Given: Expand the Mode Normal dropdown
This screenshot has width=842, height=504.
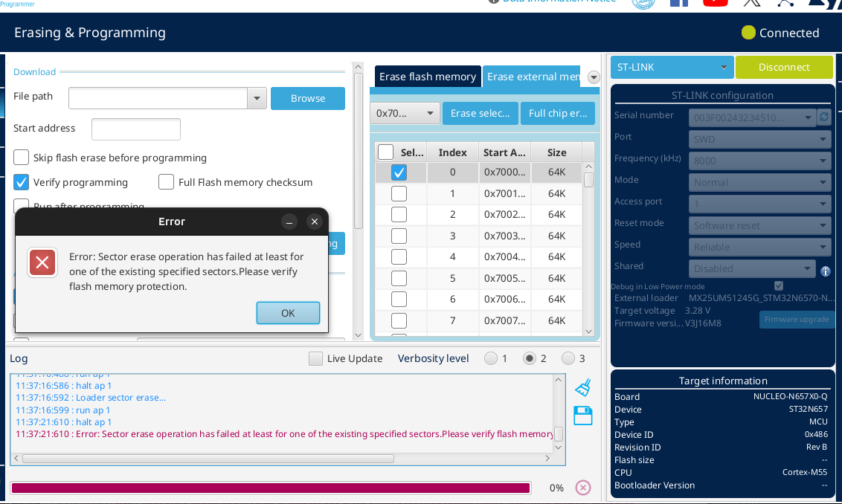Looking at the screenshot, I should pyautogui.click(x=759, y=182).
